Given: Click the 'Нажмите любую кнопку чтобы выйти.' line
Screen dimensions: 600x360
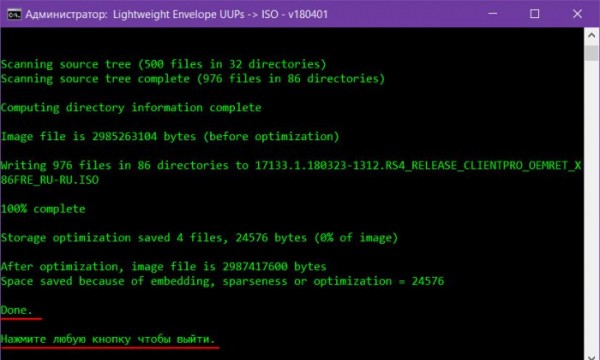Looking at the screenshot, I should point(108,339).
